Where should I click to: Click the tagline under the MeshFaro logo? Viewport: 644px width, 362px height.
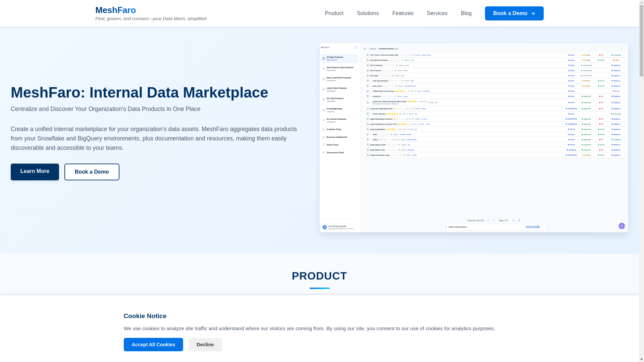pyautogui.click(x=151, y=19)
